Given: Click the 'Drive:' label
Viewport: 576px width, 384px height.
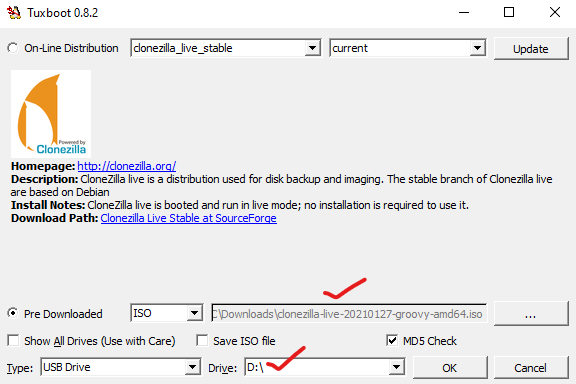Looking at the screenshot, I should coord(223,368).
